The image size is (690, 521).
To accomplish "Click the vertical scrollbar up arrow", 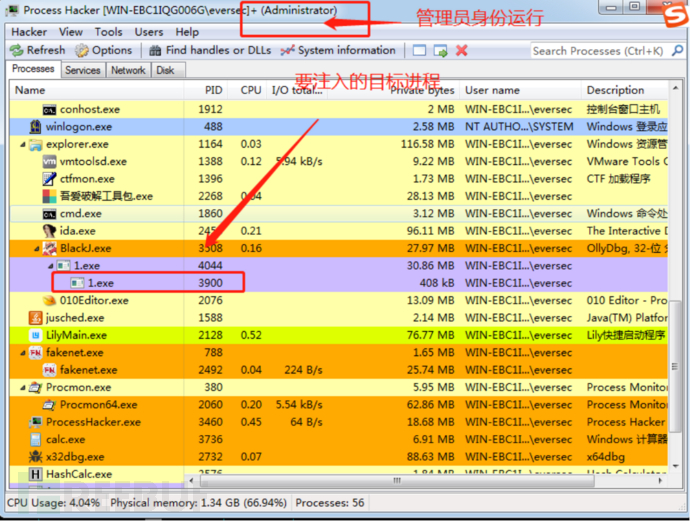I will coord(675,88).
